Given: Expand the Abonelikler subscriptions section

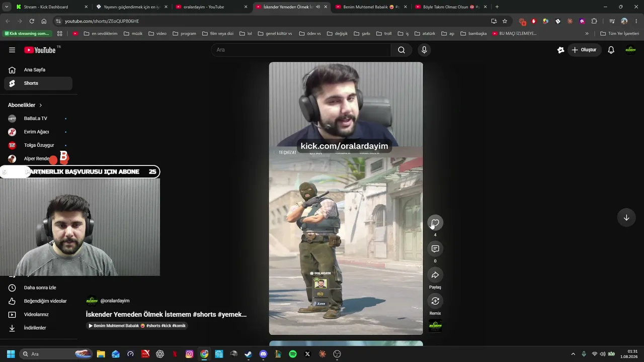Looking at the screenshot, I should click(25, 105).
